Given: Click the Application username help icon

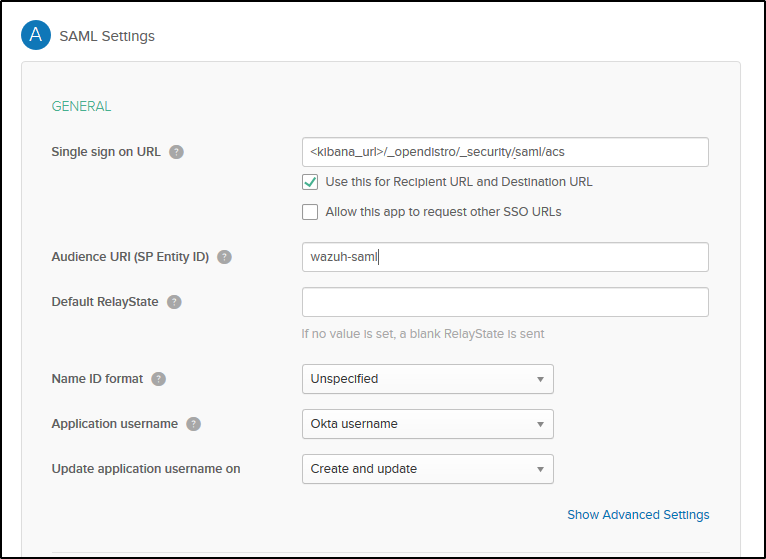Looking at the screenshot, I should [193, 424].
